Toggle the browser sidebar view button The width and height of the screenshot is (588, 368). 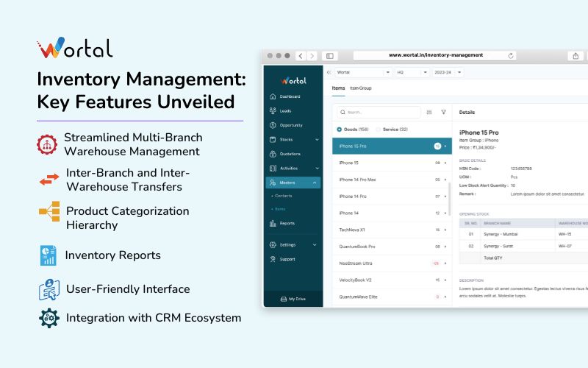(329, 55)
